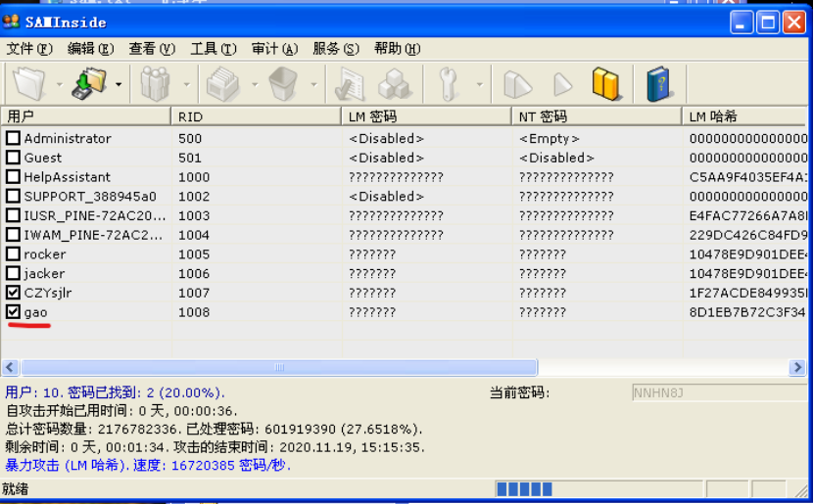Uncheck the gao user checkbox
This screenshot has height=504, width=814.
(13, 311)
